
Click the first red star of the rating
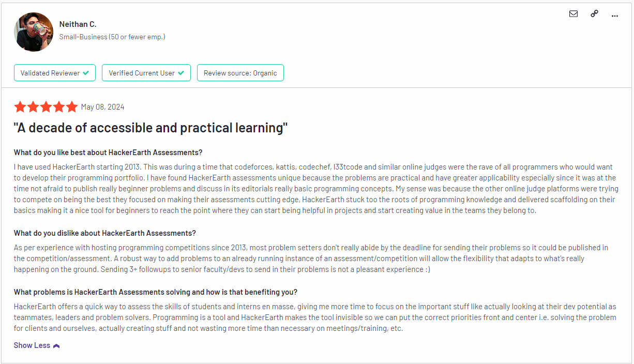pos(20,107)
